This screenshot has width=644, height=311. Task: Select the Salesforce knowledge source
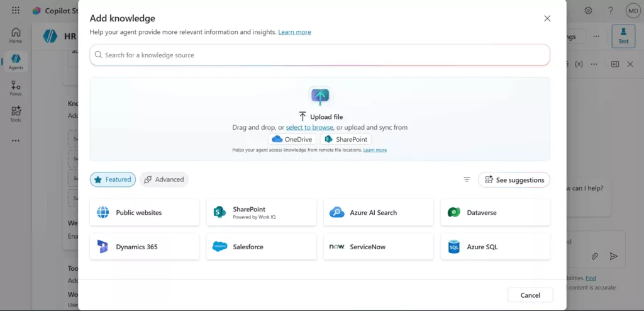pos(261,246)
